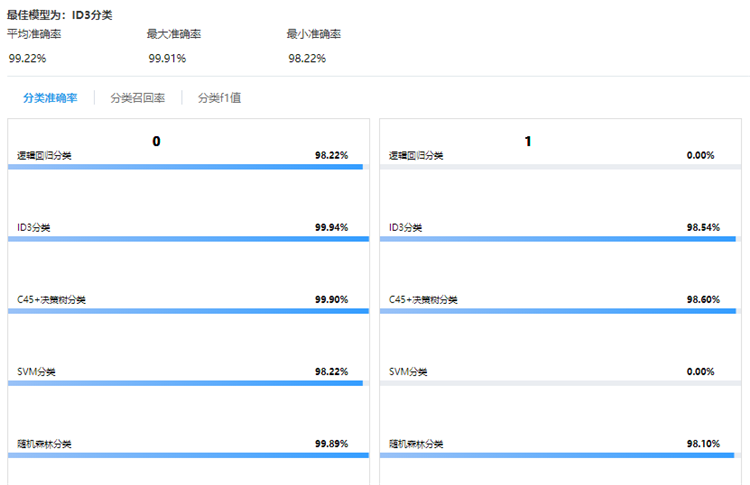
Task: Click the 最小准确率 label
Action: [313, 34]
